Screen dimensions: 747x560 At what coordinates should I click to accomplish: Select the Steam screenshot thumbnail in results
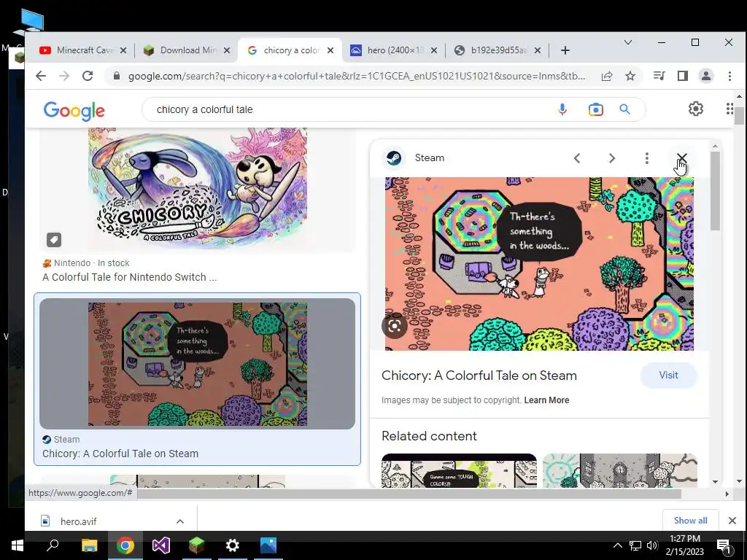coord(197,364)
